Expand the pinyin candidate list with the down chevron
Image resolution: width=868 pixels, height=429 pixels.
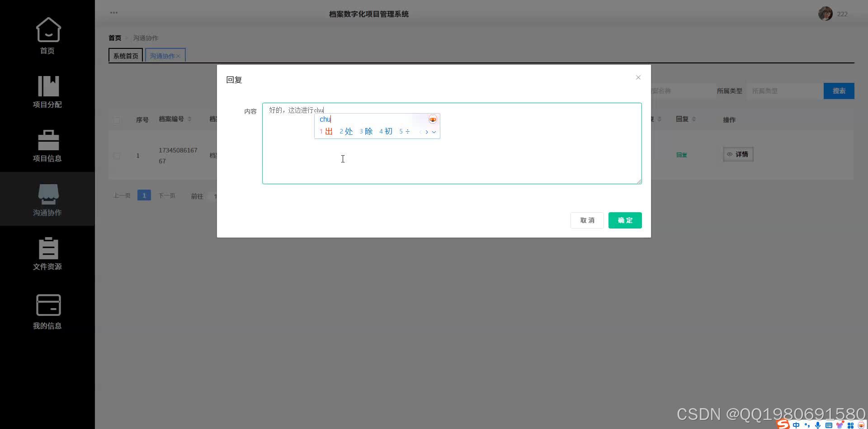tap(434, 132)
